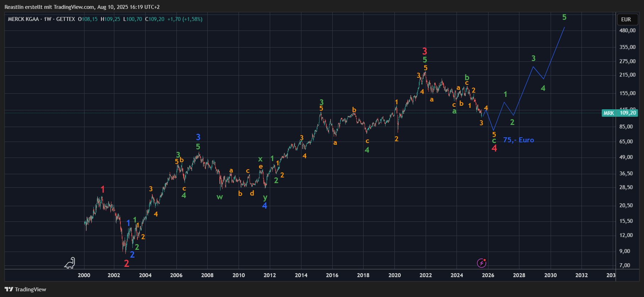Open the EUR currency selector
Image resolution: width=644 pixels, height=297 pixels.
pyautogui.click(x=626, y=20)
